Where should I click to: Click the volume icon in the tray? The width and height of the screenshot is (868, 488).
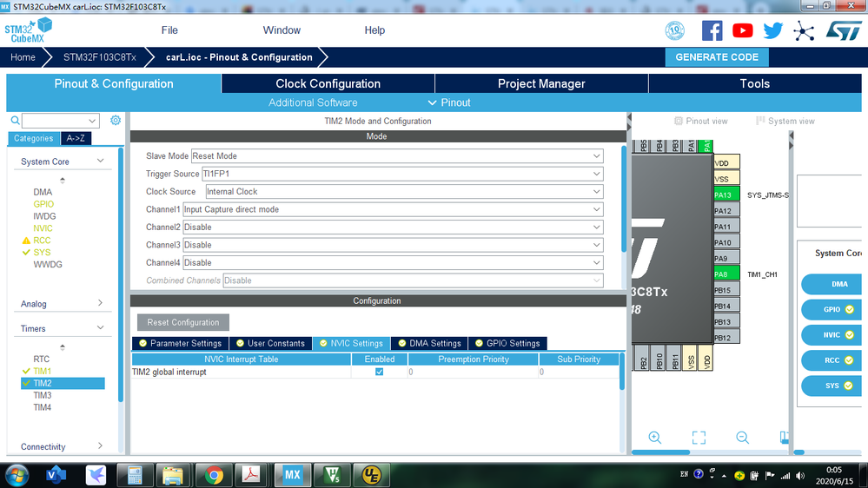pos(800,475)
